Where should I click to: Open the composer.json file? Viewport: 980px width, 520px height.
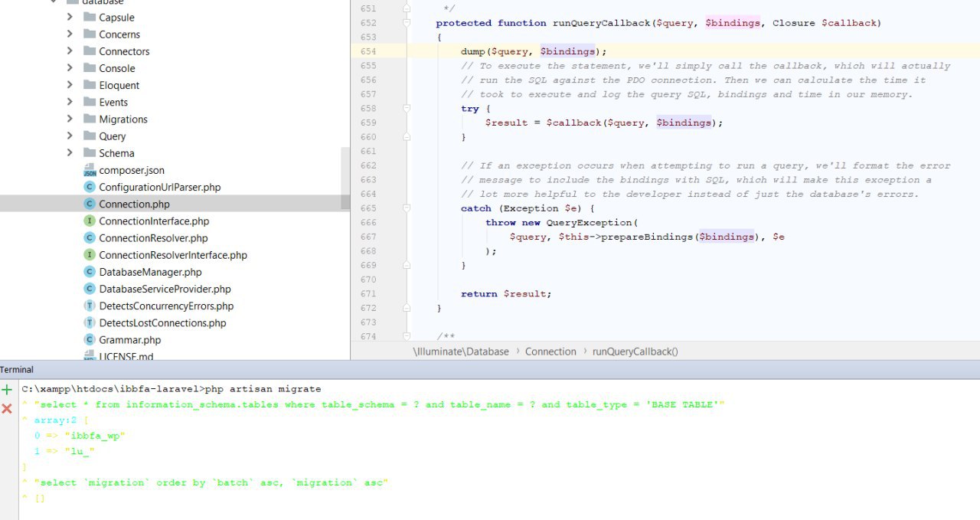coord(132,170)
